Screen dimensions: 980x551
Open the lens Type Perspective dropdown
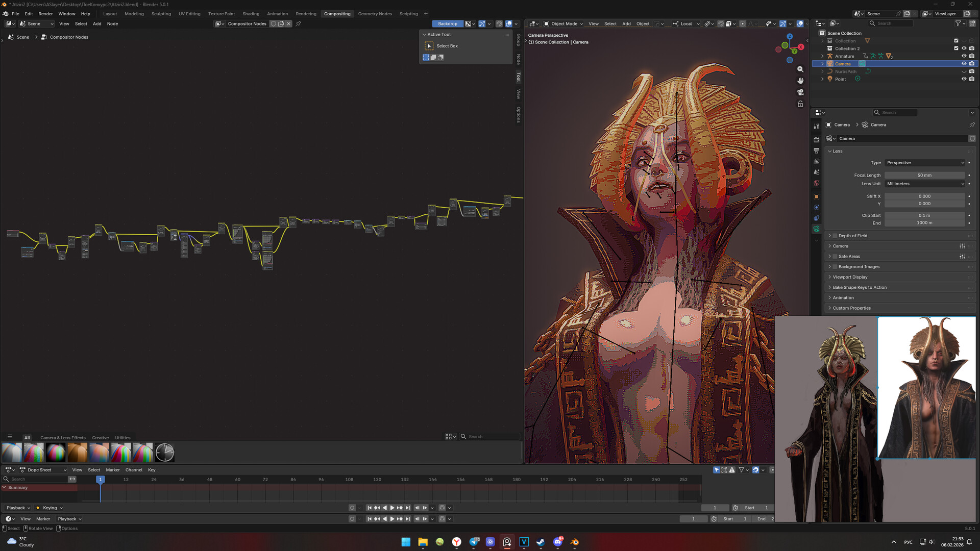(x=924, y=163)
